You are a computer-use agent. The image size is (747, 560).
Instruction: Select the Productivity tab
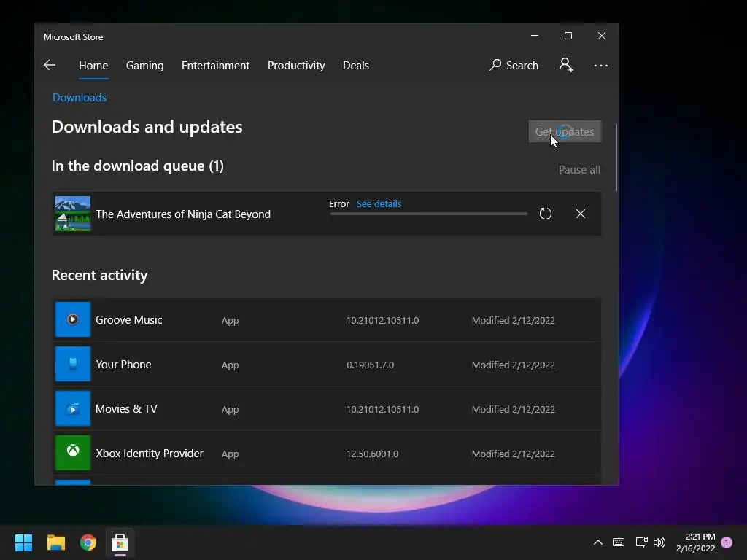click(296, 65)
